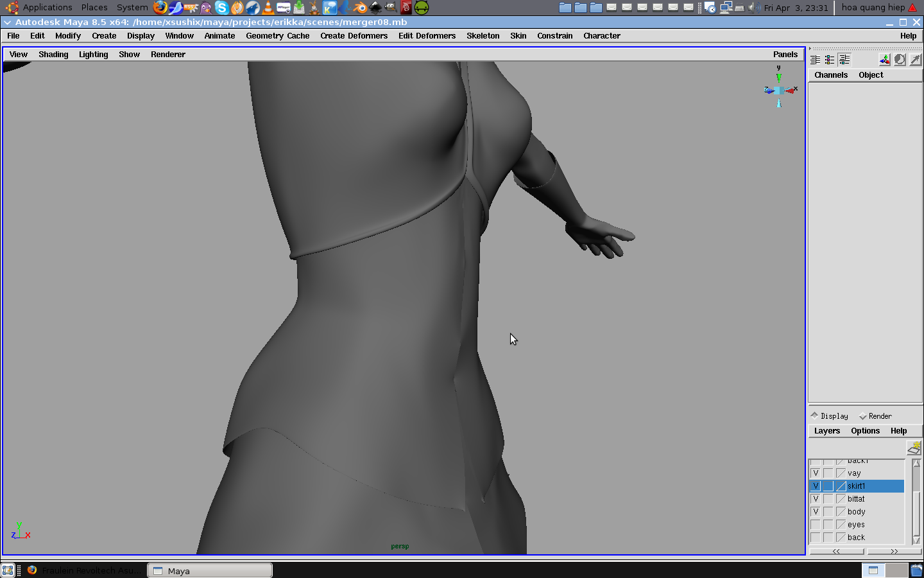Viewport: 924px width, 578px height.
Task: Open Blender from the top panel
Action: pyautogui.click(x=360, y=8)
